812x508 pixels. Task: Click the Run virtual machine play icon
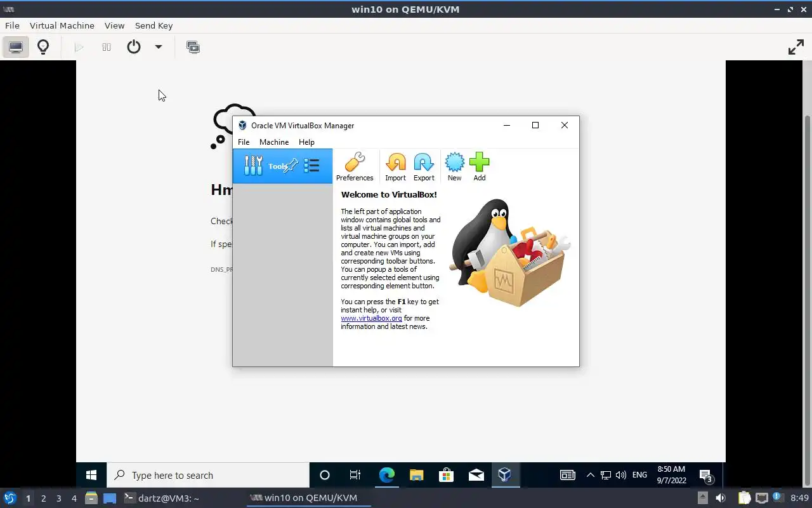click(79, 47)
